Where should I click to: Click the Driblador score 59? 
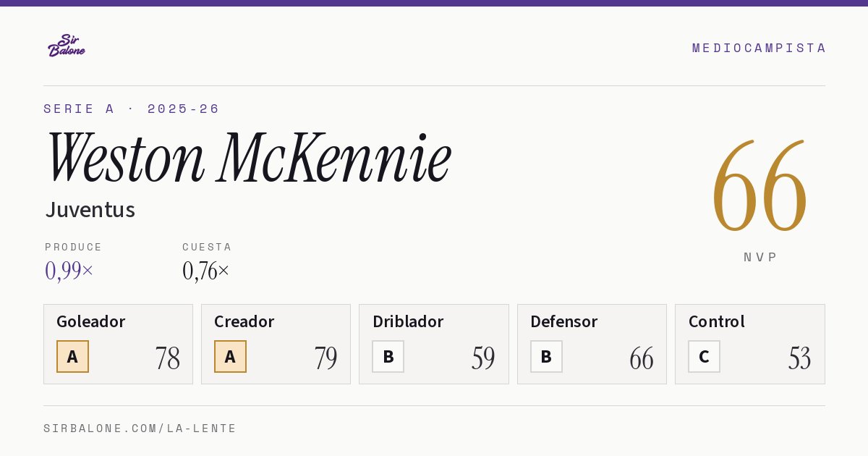pos(483,358)
